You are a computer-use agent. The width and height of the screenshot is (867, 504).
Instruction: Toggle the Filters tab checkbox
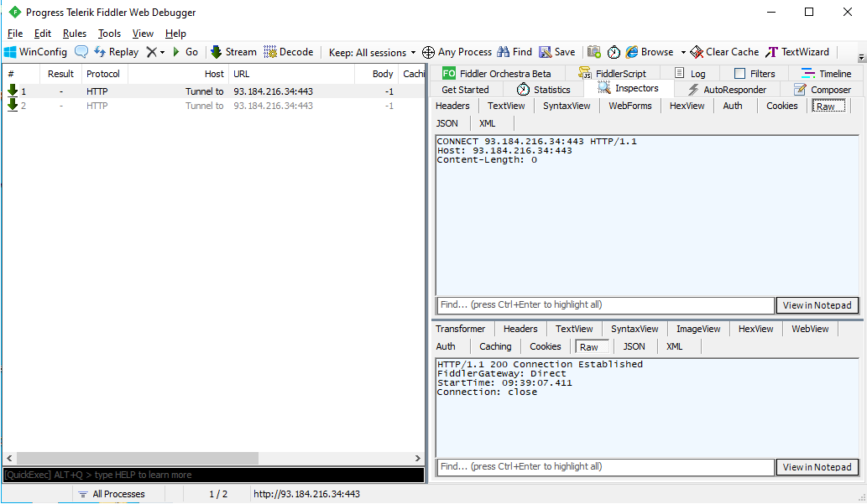coord(739,74)
